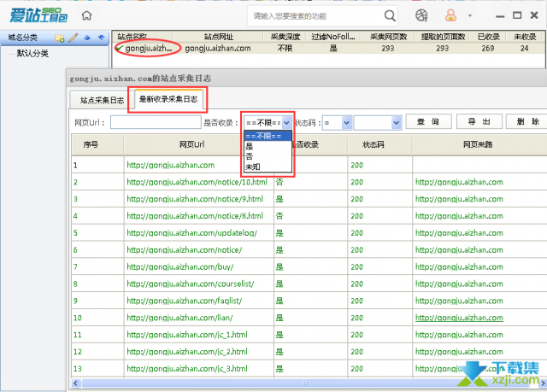Open the jc_1.html URL link
The image size is (547, 392).
(187, 335)
